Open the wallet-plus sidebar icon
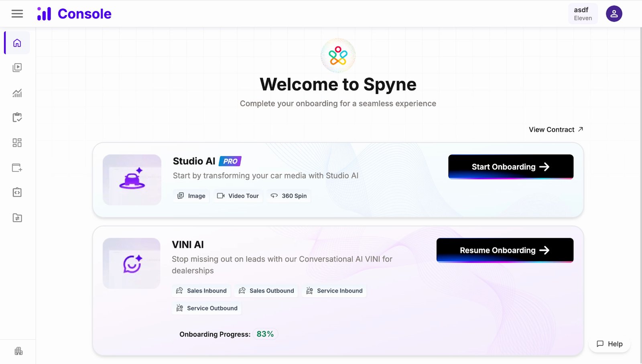642x364 pixels. click(x=17, y=168)
